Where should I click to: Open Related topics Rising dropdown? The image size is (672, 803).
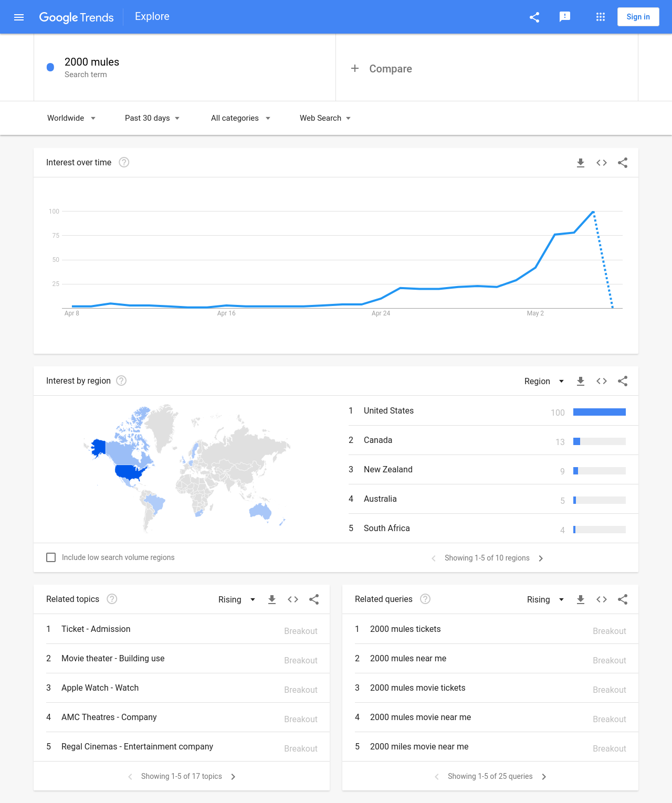click(237, 599)
